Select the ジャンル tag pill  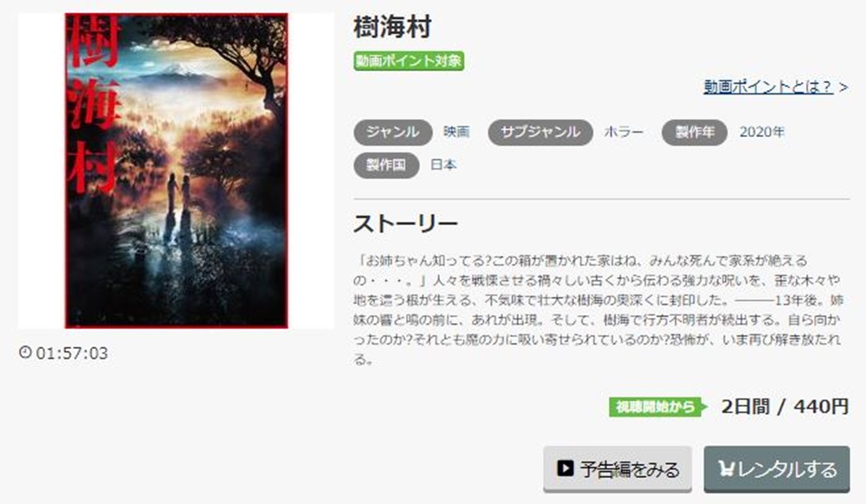click(x=392, y=132)
